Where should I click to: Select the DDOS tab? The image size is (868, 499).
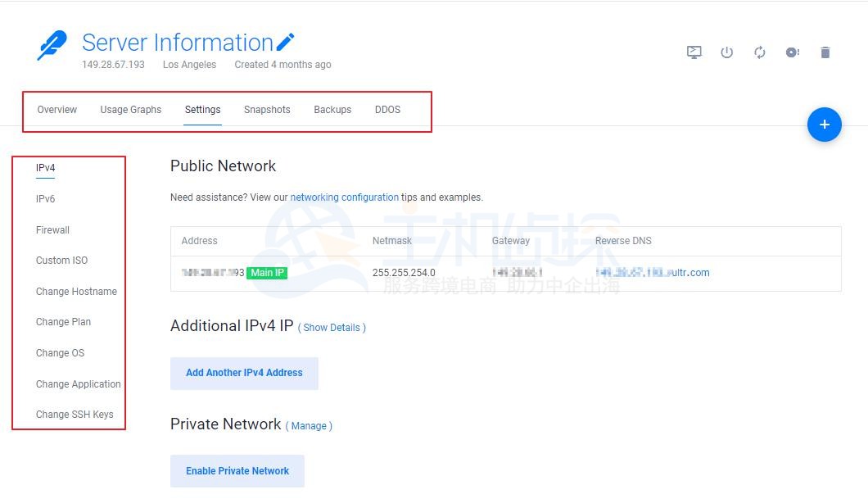point(387,110)
